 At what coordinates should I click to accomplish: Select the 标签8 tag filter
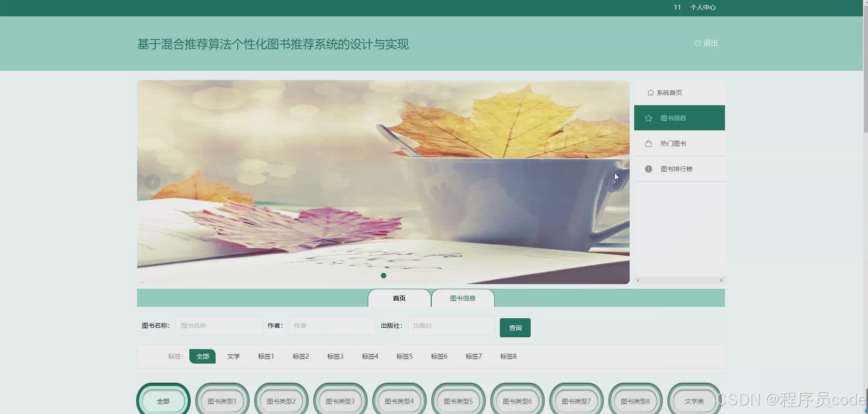(508, 356)
